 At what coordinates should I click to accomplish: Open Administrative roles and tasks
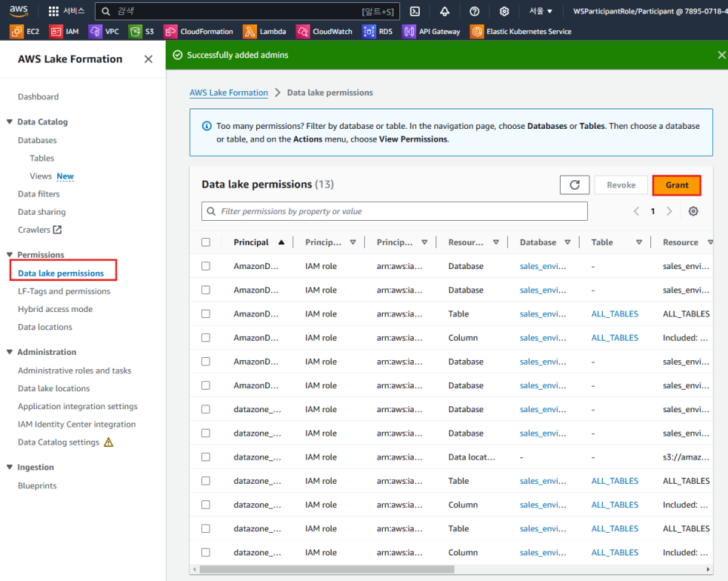pos(75,371)
